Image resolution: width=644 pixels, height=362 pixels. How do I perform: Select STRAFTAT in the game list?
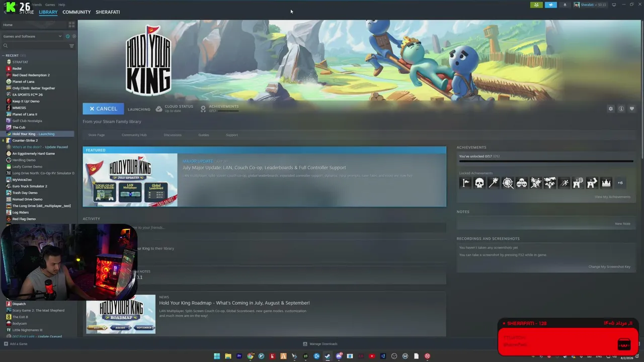click(20, 62)
